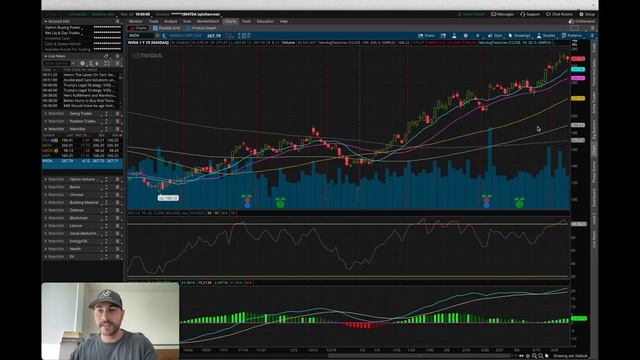
Task: Open chart settings gear icon
Action: click(466, 36)
